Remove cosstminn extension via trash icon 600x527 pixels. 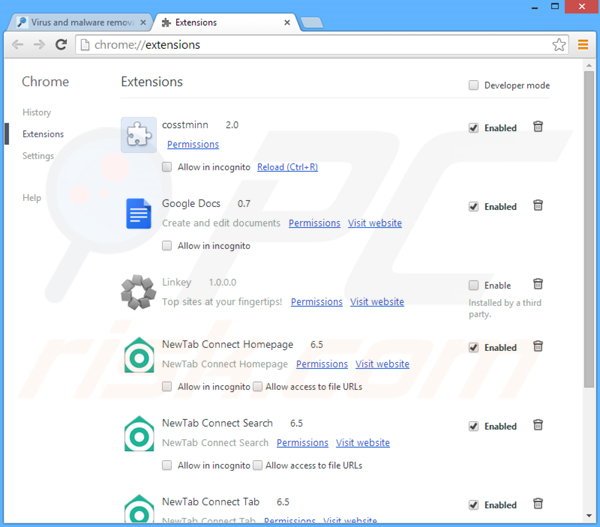(x=538, y=127)
